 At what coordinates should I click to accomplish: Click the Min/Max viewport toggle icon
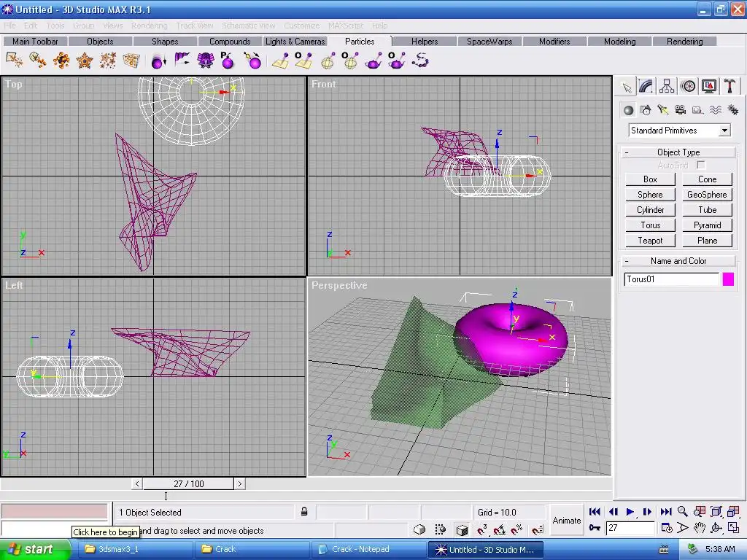(733, 528)
